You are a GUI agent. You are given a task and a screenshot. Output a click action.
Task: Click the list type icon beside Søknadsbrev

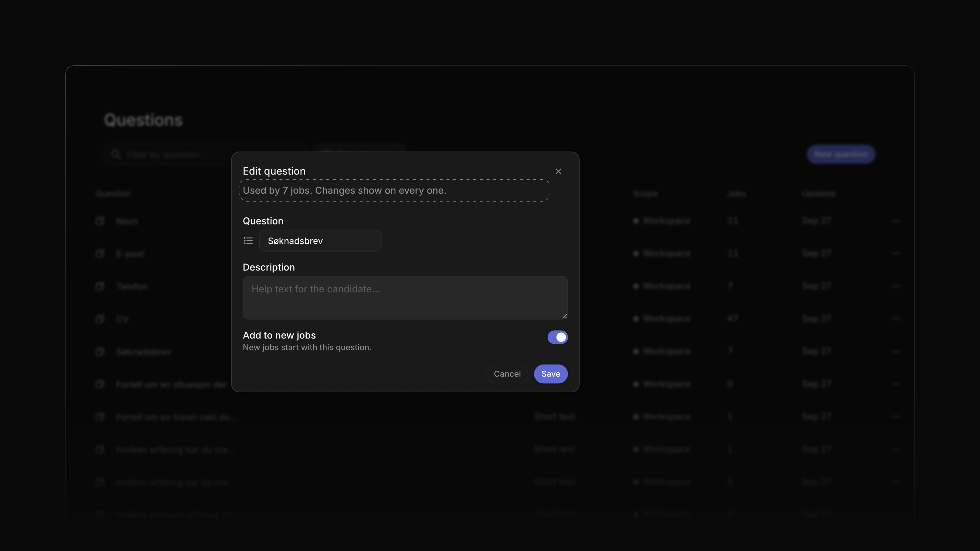[248, 241]
